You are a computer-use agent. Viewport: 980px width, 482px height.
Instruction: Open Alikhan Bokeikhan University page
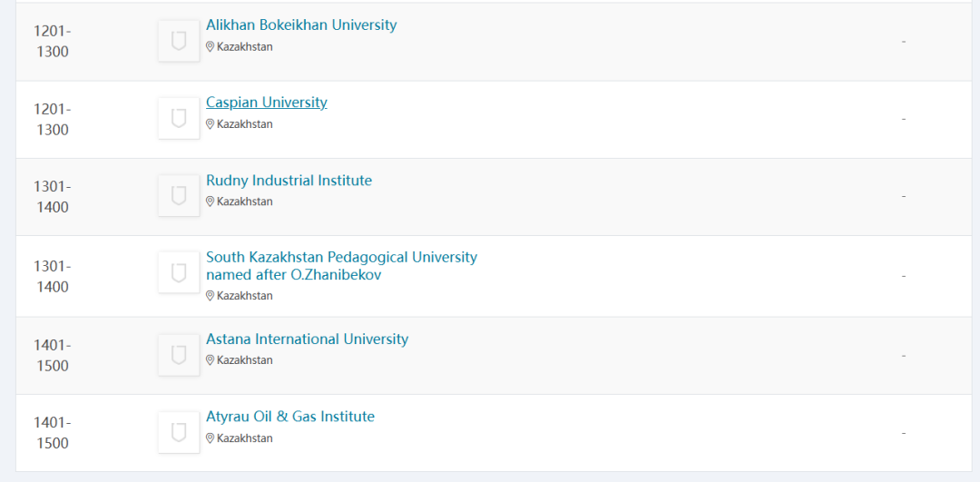[x=301, y=25]
